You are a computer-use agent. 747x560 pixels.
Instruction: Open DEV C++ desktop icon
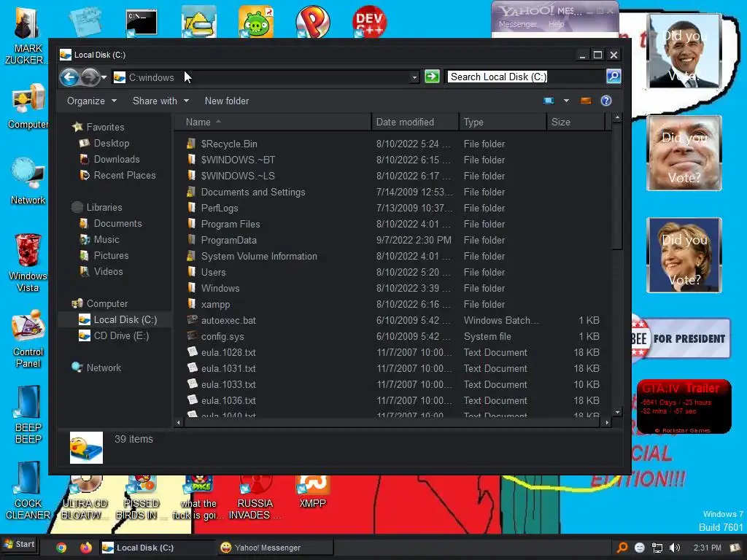coord(369,21)
